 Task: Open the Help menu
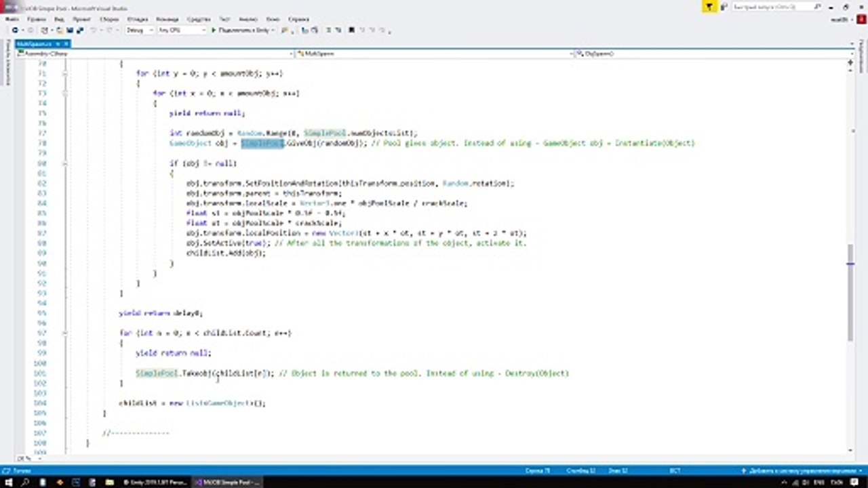[299, 20]
